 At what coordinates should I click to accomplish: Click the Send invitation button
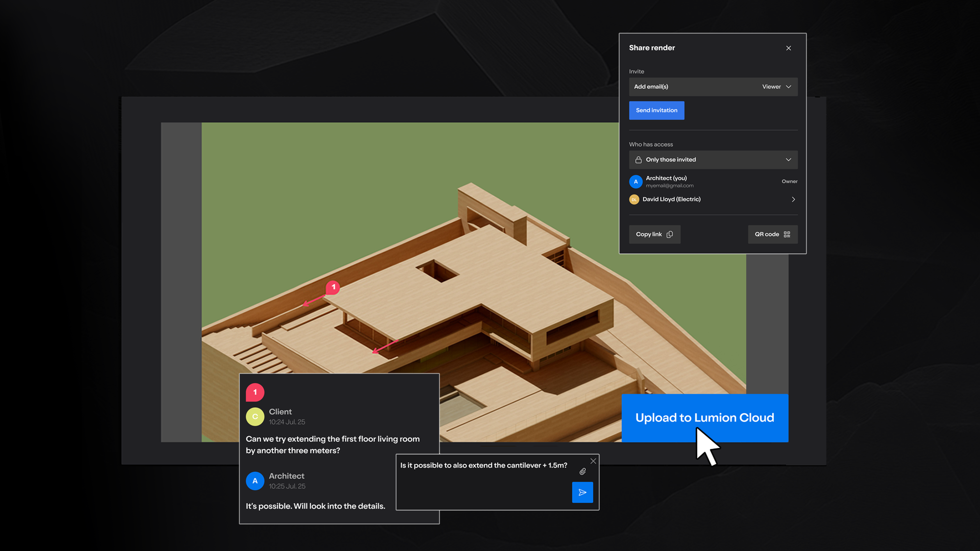[x=656, y=110]
